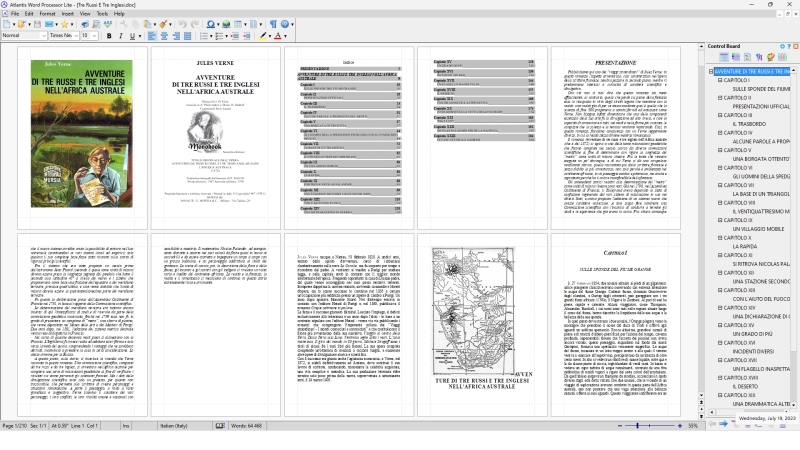800x450 pixels.
Task: Click the Insert hyperlink globe icon
Action: point(226,24)
